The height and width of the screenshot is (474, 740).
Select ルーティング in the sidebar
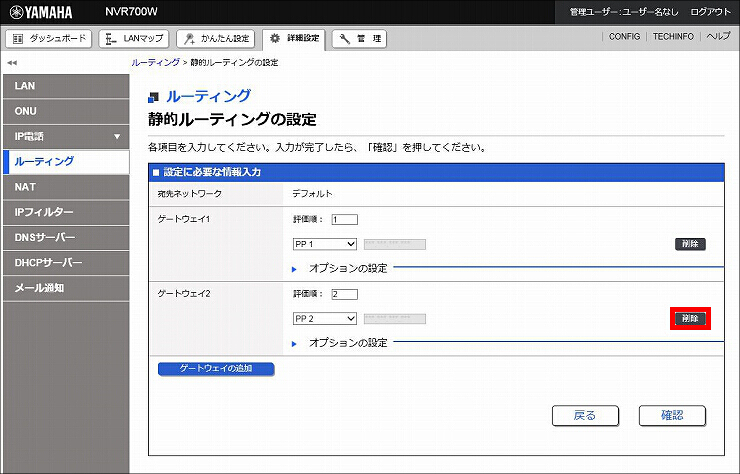(66, 162)
